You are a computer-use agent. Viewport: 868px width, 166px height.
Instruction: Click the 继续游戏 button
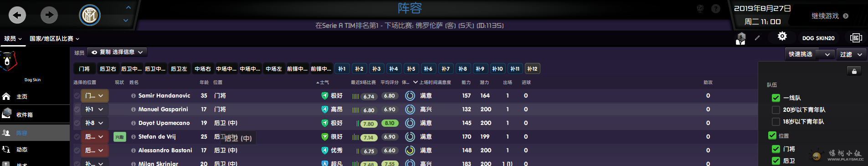[830, 16]
